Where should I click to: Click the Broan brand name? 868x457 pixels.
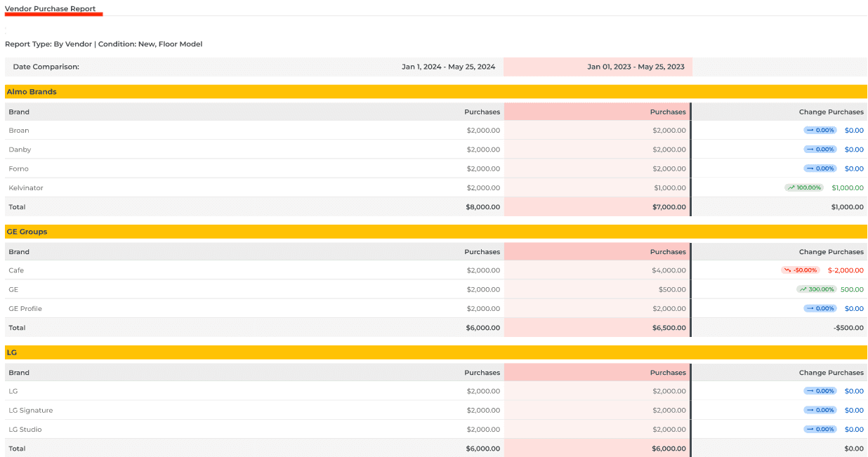coord(19,131)
